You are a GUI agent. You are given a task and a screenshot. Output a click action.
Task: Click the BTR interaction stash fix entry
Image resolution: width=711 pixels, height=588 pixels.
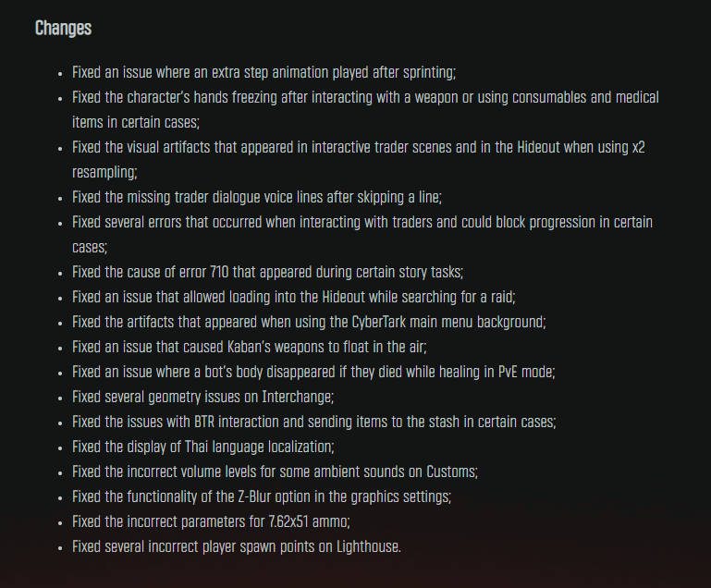pyautogui.click(x=313, y=422)
